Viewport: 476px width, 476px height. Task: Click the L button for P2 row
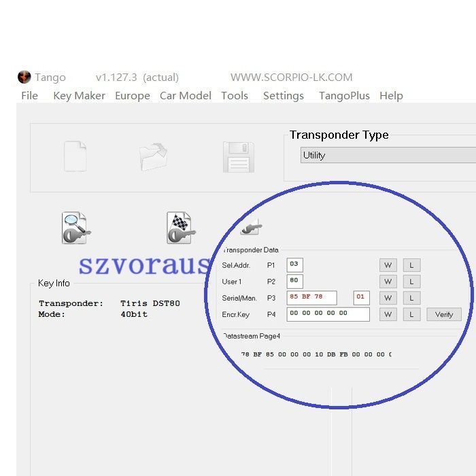pos(411,282)
